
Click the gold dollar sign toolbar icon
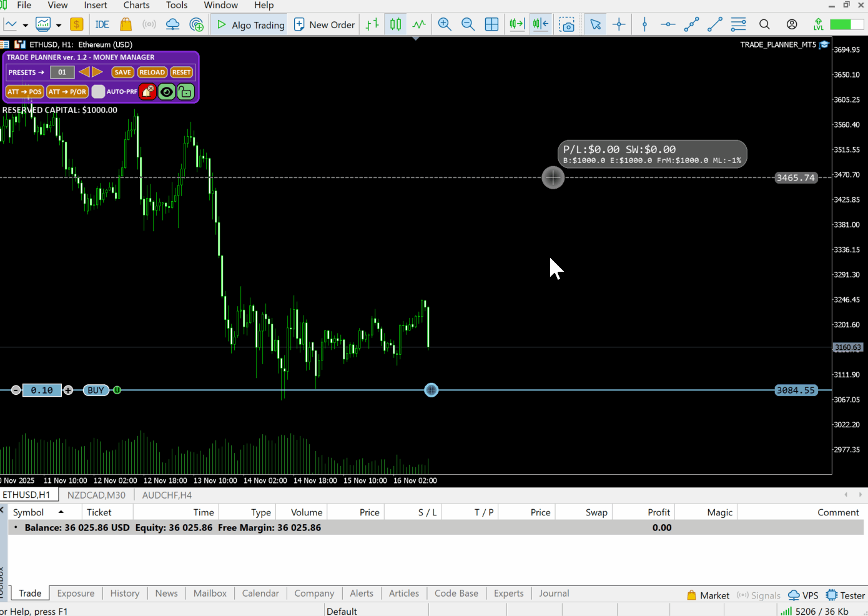(76, 24)
